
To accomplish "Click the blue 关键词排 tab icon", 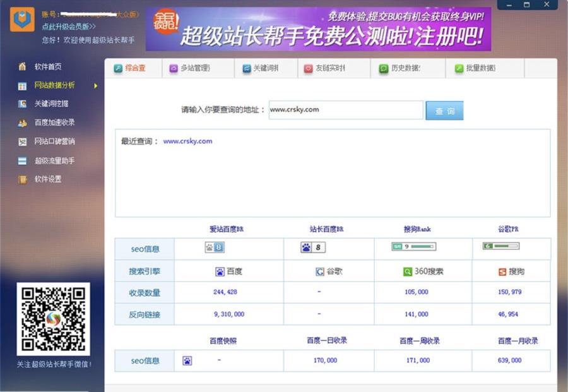I will (246, 68).
